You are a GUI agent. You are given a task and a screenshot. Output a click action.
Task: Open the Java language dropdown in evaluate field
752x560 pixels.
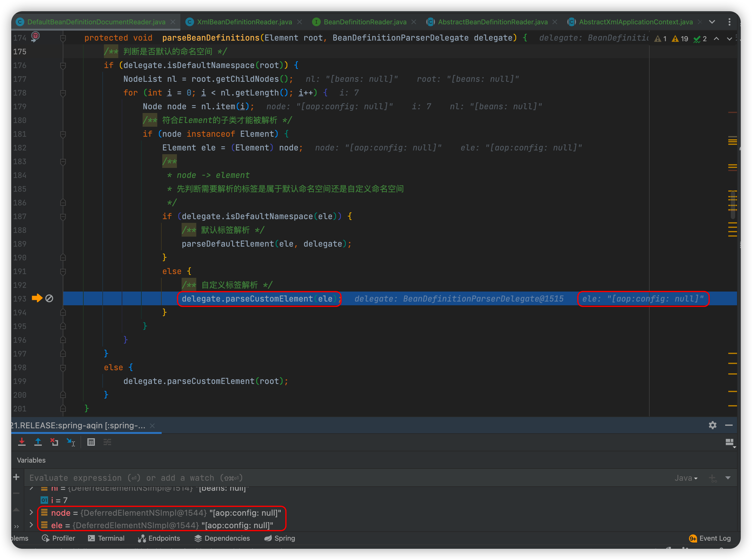click(686, 478)
